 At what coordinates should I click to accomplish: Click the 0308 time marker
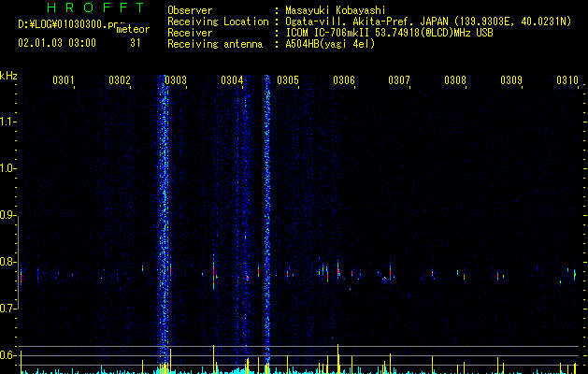(455, 79)
